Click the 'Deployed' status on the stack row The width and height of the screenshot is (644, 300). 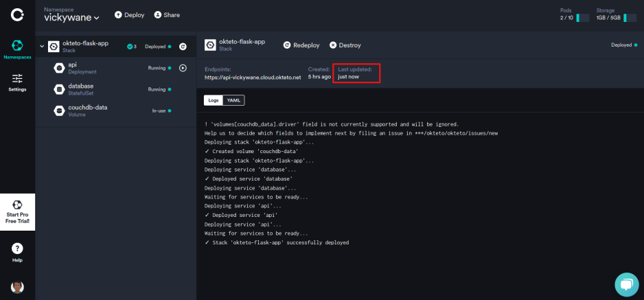[x=158, y=47]
